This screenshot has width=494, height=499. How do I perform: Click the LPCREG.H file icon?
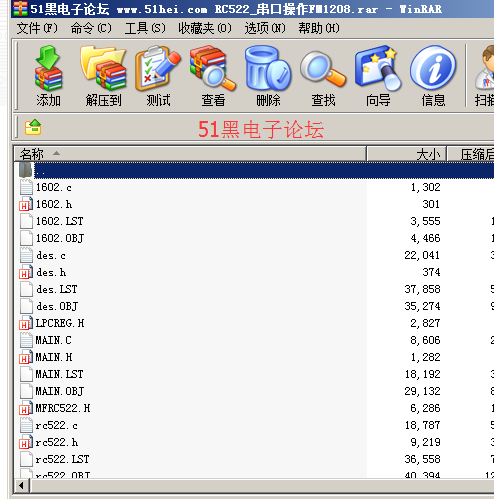pos(26,323)
